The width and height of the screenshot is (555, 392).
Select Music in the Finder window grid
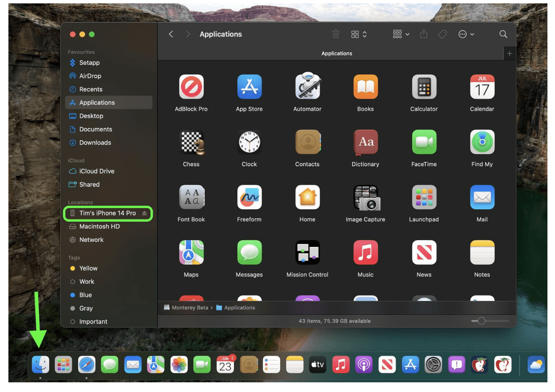(x=365, y=252)
